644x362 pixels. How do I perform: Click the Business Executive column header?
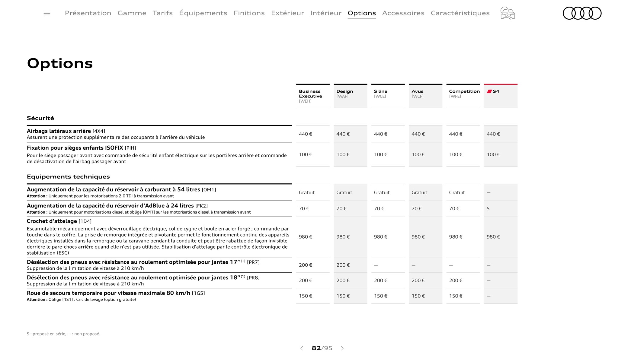pos(313,96)
